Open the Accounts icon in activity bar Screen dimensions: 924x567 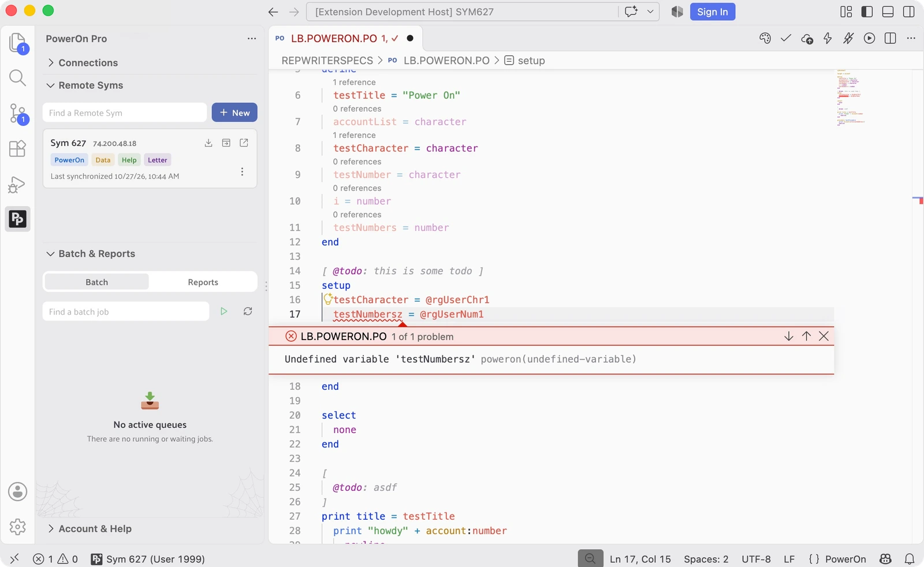click(17, 492)
